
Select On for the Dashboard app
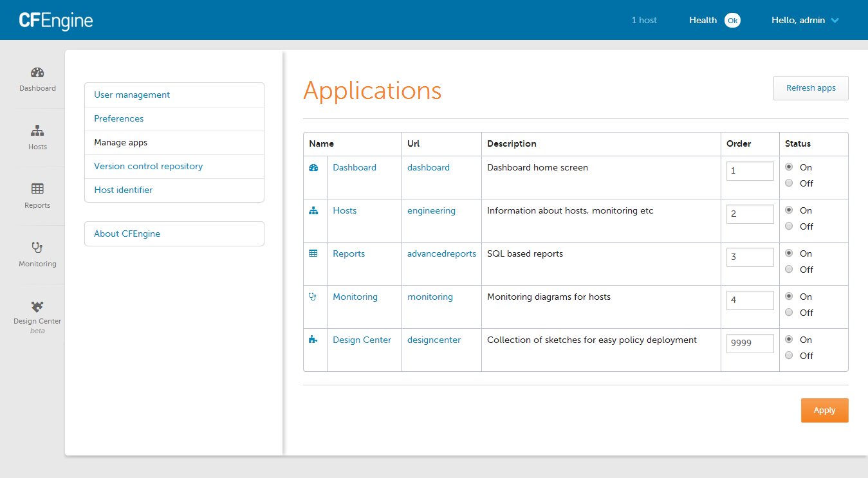[x=789, y=167]
